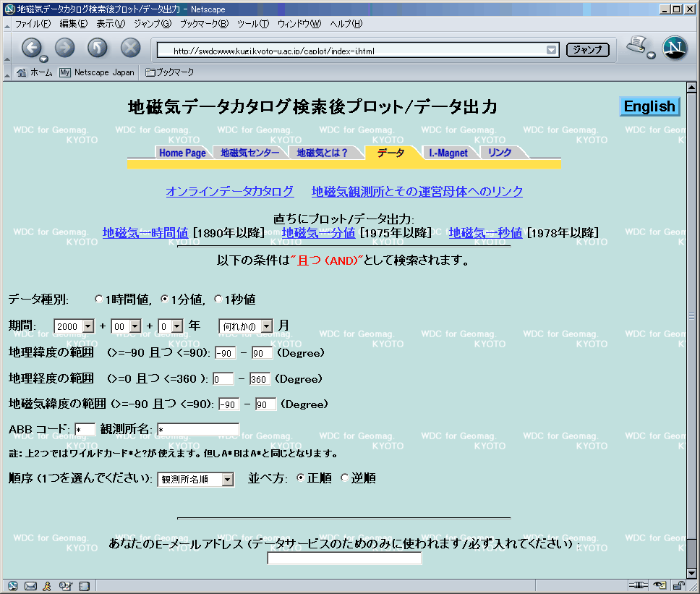Switch to the Home Page tab
Viewport: 700px width, 594px height.
pos(182,153)
